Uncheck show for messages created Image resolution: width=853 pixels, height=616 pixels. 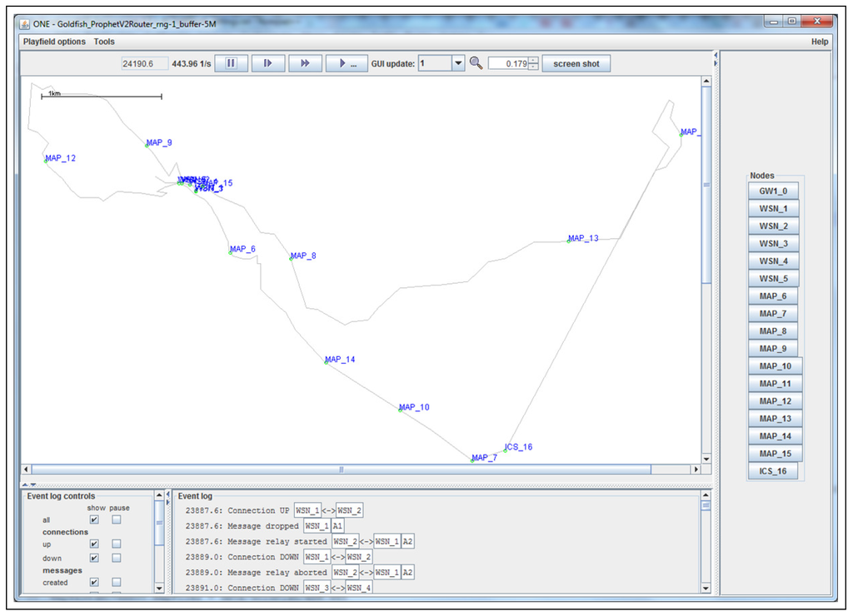click(x=94, y=583)
